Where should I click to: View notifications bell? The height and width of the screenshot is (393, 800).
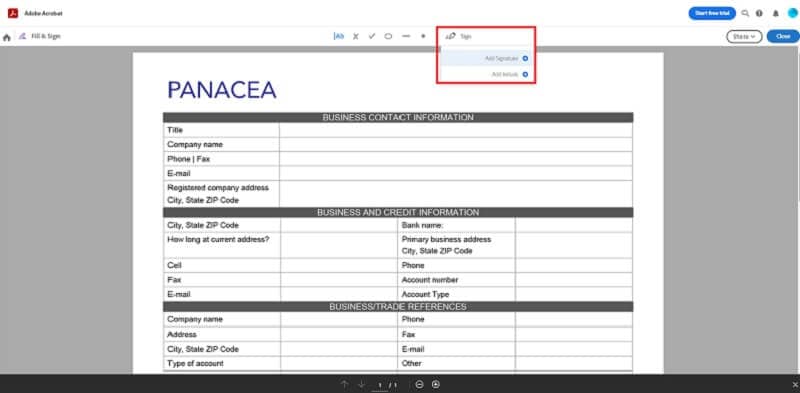[776, 13]
